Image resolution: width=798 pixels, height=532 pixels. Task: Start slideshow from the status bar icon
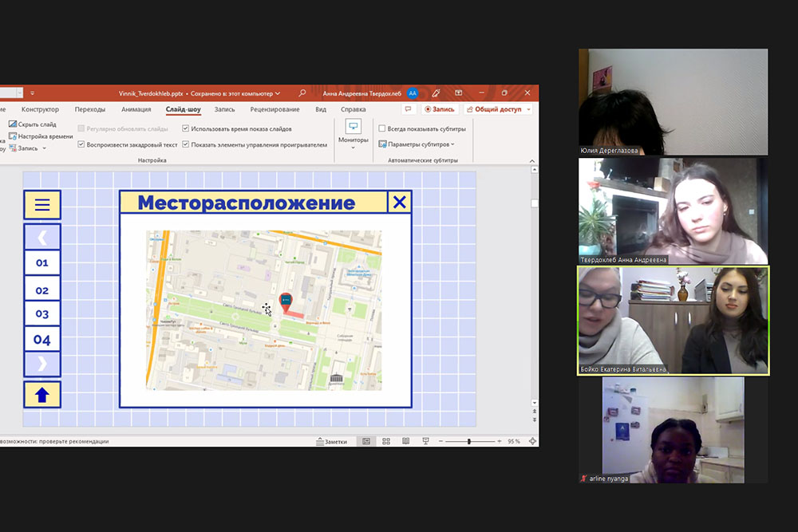click(x=425, y=441)
